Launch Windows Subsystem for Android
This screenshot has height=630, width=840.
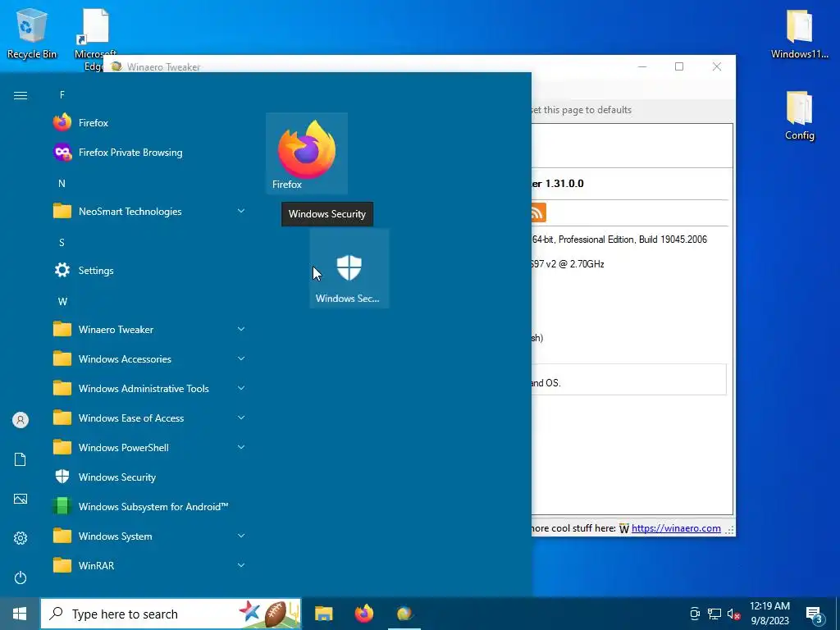[150, 506]
